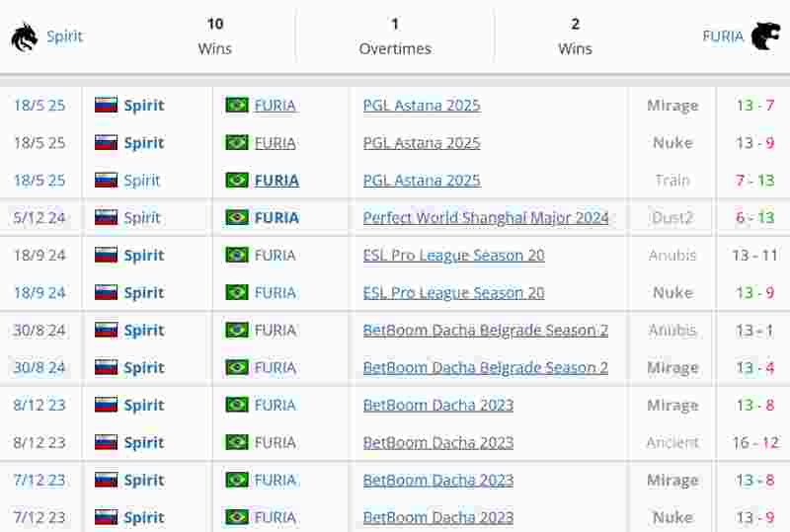Viewport: 790px width, 532px height.
Task: Click Brazil flag icon in Train 7-13 row
Action: [237, 180]
